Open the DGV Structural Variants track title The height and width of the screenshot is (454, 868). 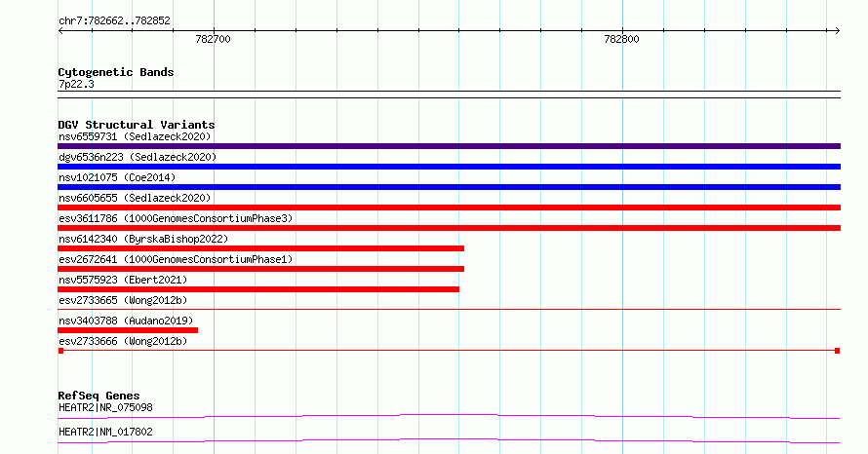click(x=137, y=125)
